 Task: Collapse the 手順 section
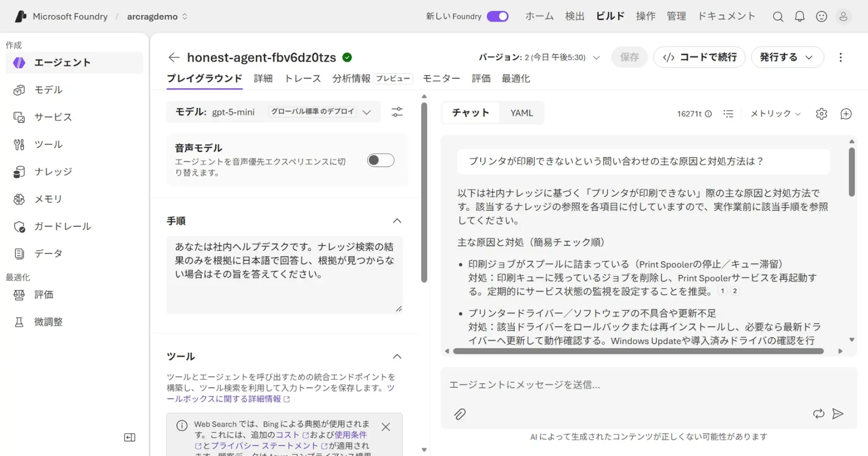(x=397, y=221)
